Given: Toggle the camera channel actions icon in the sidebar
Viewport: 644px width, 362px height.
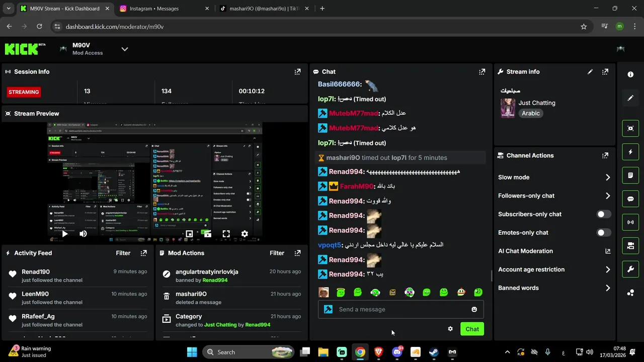Looking at the screenshot, I should (x=630, y=246).
